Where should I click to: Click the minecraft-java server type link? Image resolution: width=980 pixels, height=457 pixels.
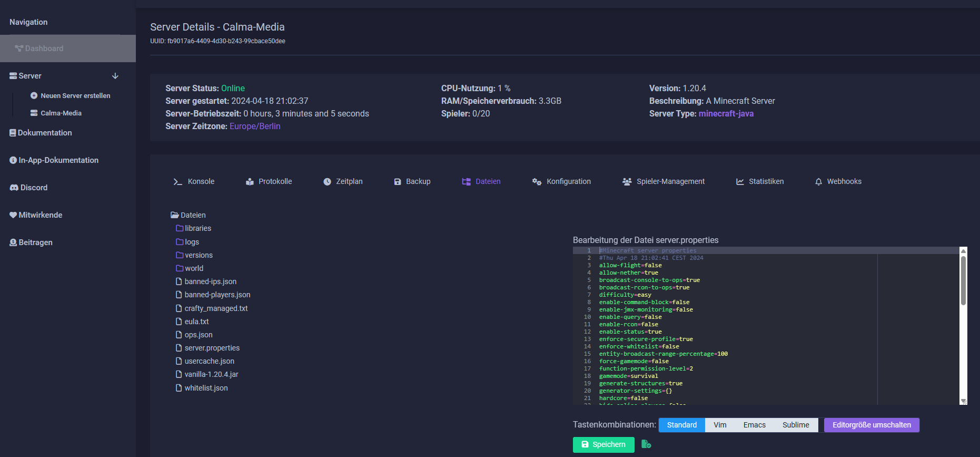[x=726, y=114]
